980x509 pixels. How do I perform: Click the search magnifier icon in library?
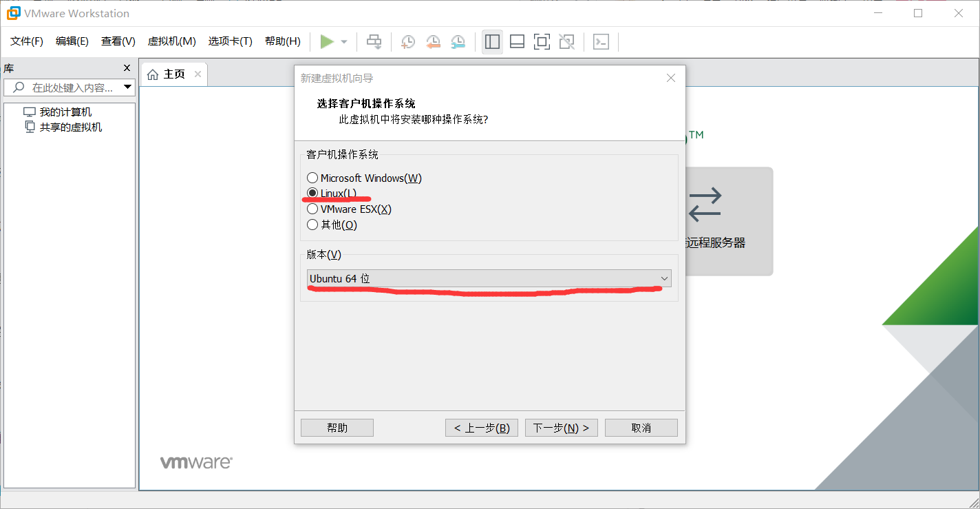19,87
